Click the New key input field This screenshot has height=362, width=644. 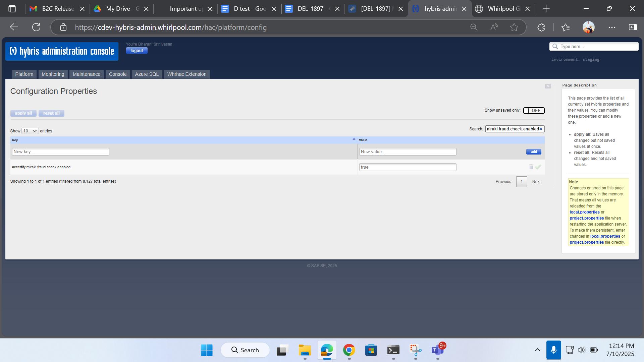pyautogui.click(x=61, y=152)
